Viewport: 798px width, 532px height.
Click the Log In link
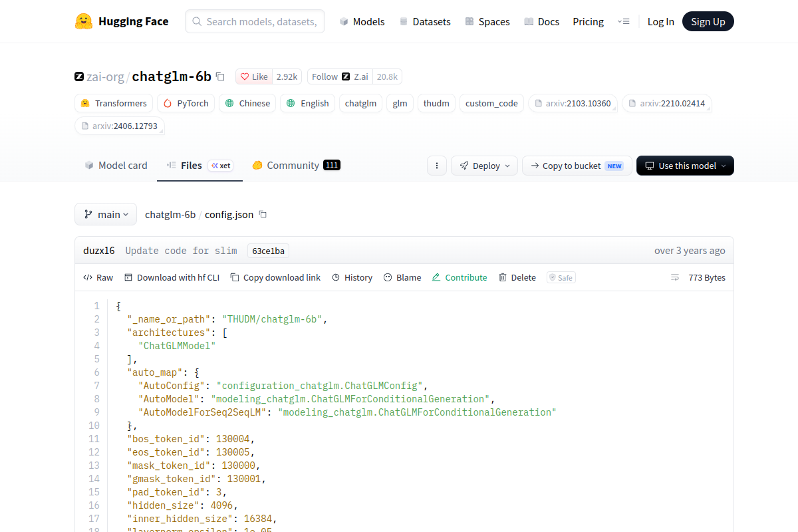[x=660, y=21]
